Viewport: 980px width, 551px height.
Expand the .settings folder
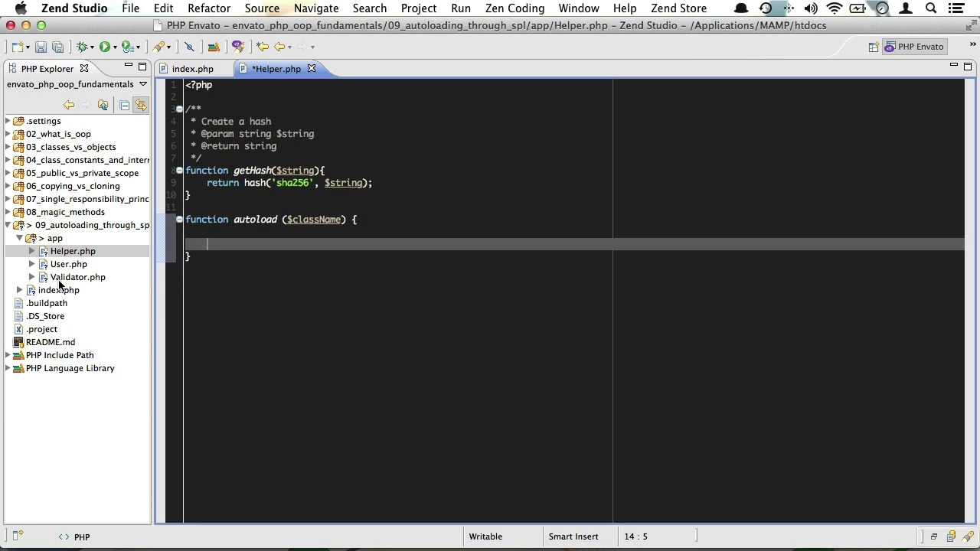8,121
